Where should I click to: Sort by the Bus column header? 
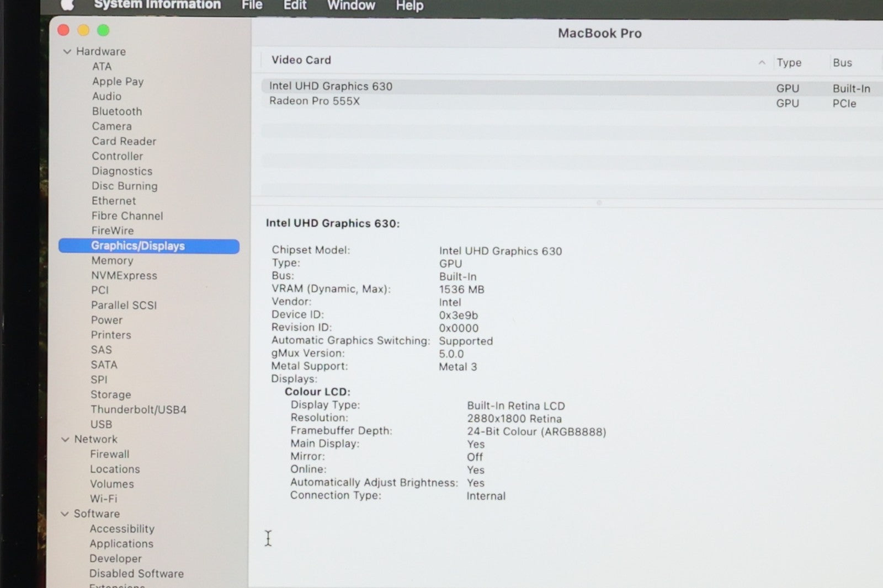842,63
